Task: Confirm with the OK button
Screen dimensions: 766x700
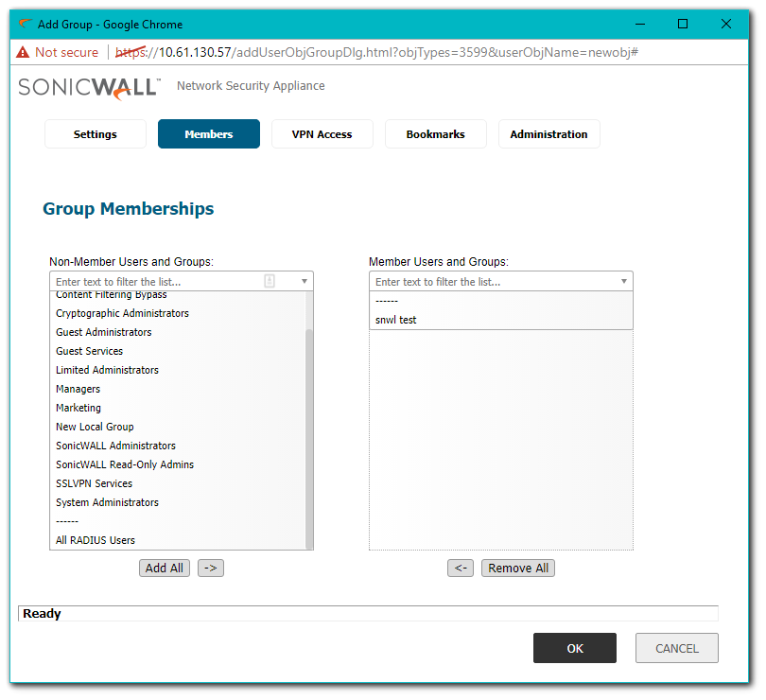Action: (x=575, y=648)
